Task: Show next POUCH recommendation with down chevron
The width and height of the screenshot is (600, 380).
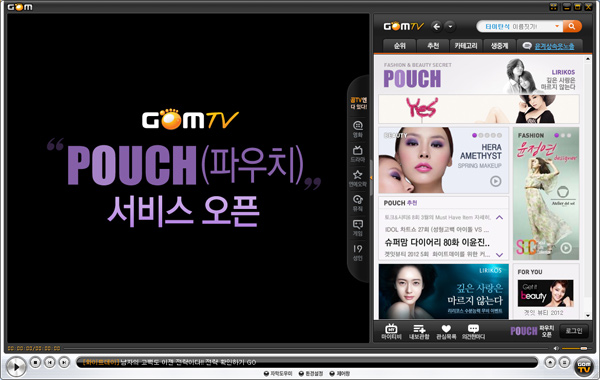Action: 499,254
